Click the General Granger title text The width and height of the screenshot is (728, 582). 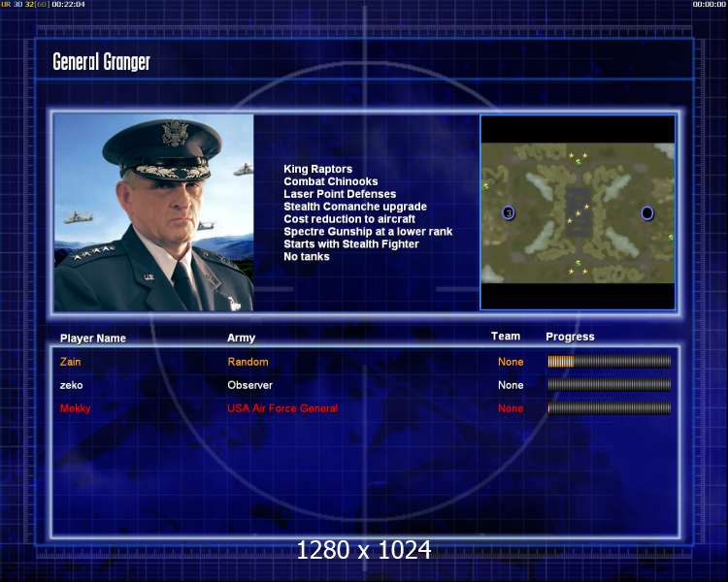click(x=101, y=61)
